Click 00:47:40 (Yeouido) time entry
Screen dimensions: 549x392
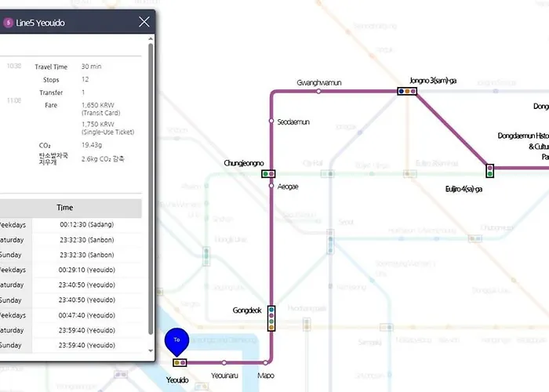click(87, 315)
